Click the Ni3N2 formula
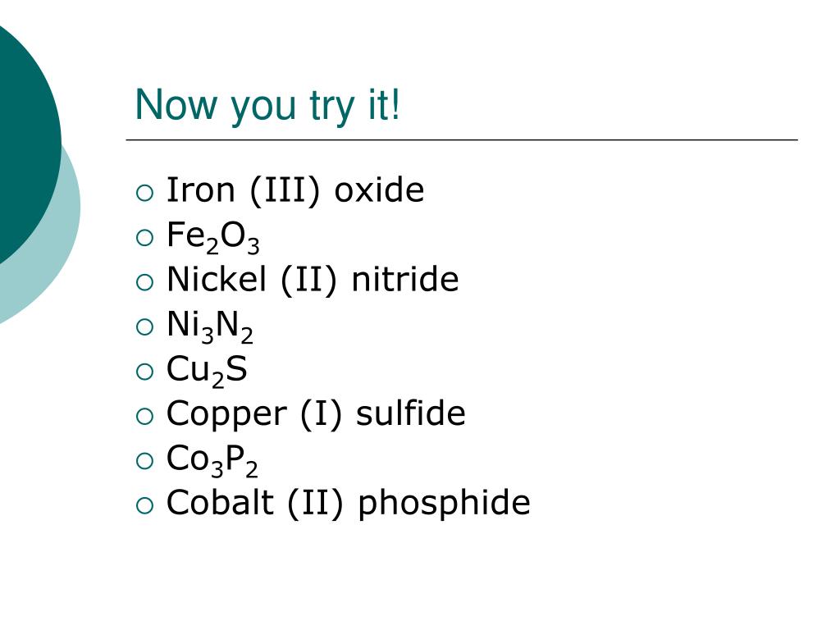This screenshot has width=840, height=630. point(209,326)
